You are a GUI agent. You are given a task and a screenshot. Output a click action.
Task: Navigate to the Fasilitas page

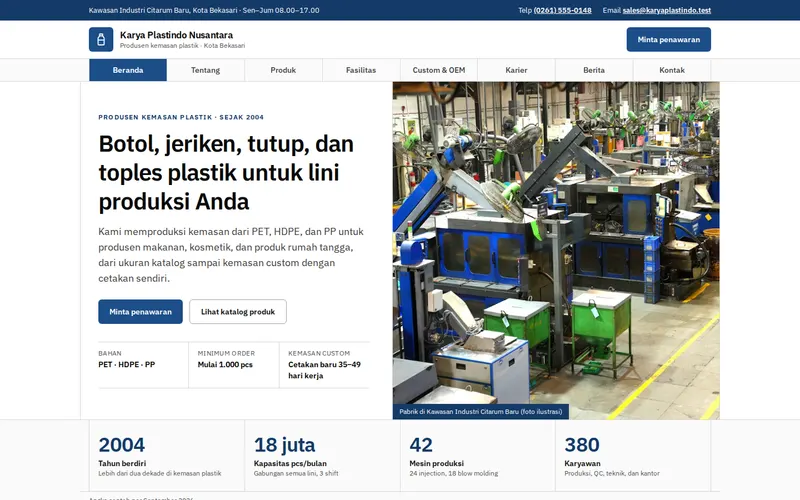(x=361, y=70)
